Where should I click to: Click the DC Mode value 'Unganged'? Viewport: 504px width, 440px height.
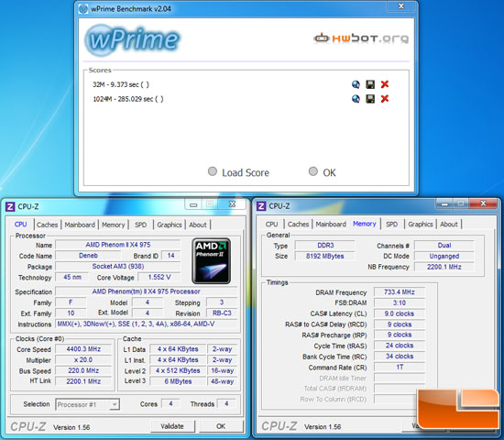[444, 256]
